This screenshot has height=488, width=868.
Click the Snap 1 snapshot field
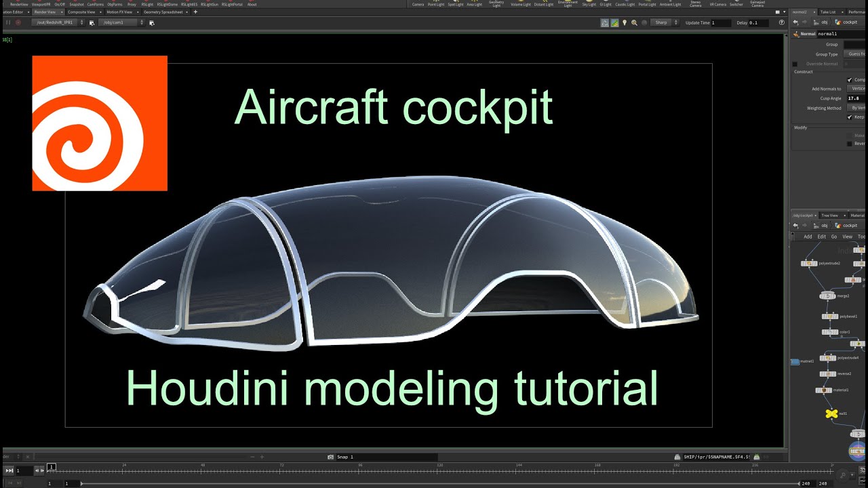387,457
